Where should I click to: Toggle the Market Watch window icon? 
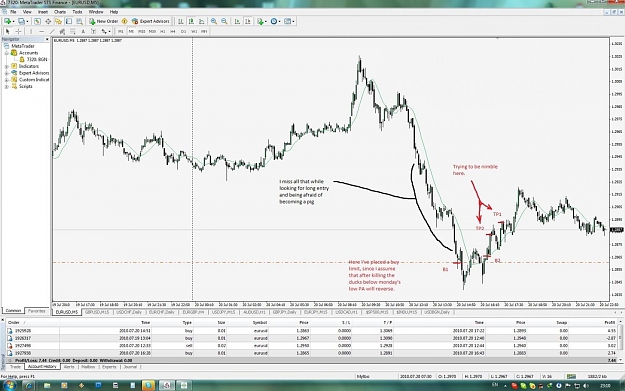click(x=37, y=21)
